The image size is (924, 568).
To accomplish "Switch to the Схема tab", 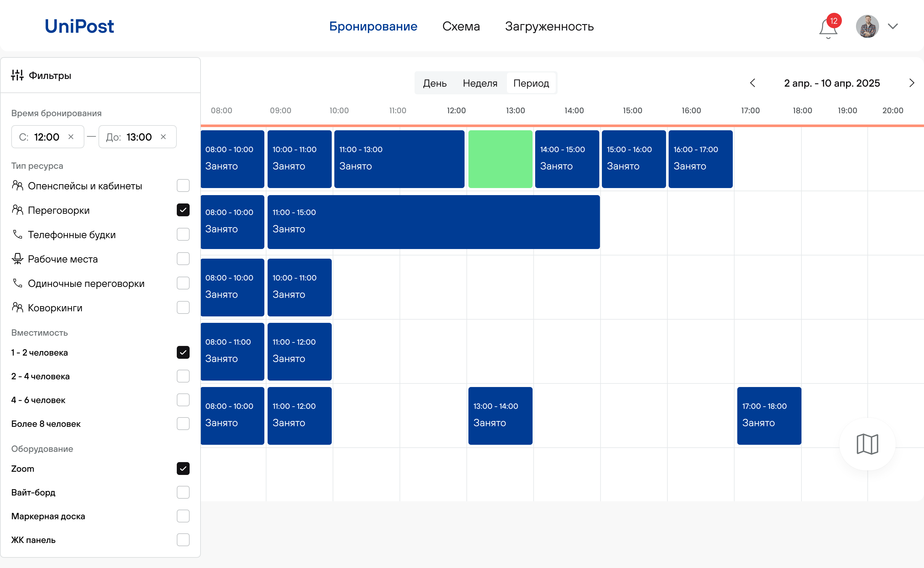I will tap(461, 26).
